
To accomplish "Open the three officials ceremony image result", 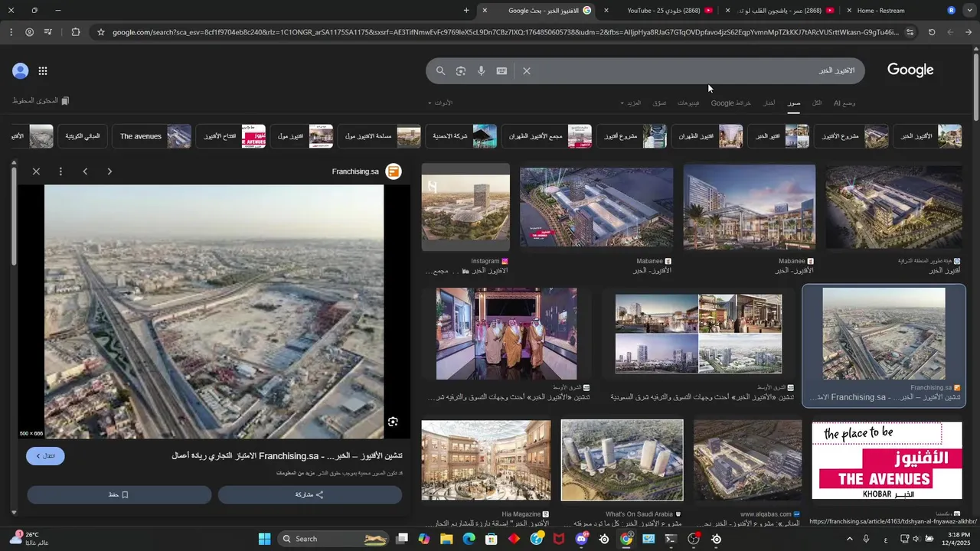I will click(x=506, y=334).
